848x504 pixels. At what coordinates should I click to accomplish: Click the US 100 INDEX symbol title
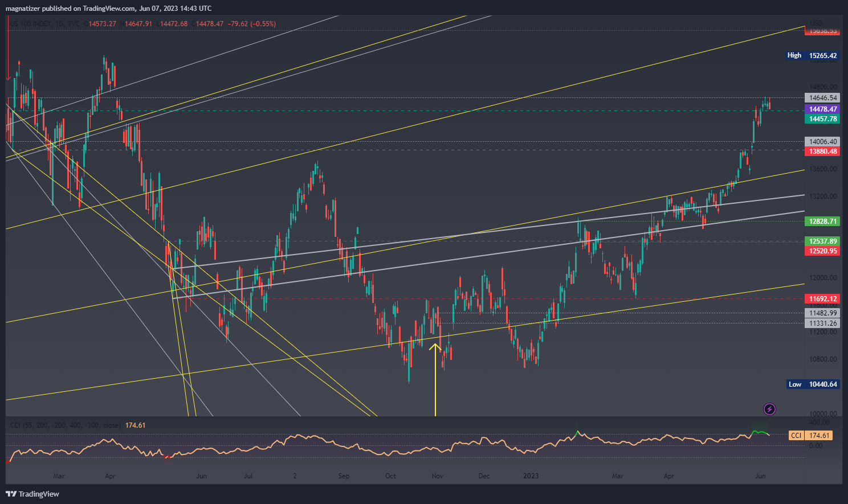pyautogui.click(x=35, y=24)
